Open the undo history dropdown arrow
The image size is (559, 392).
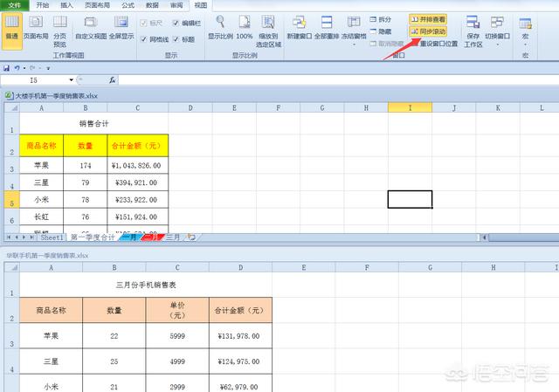[24, 68]
